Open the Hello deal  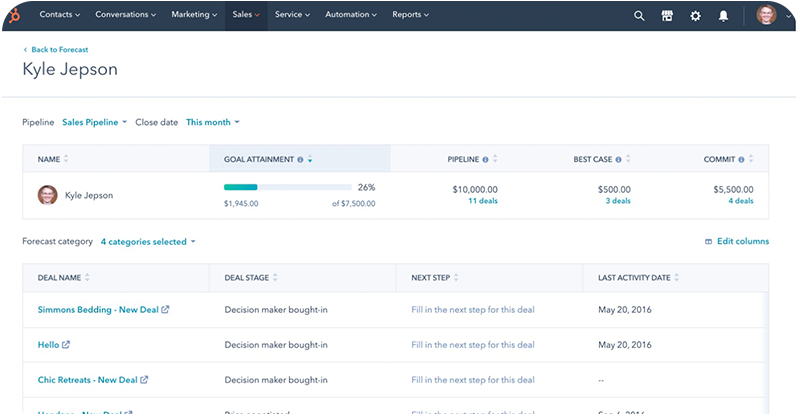tap(48, 345)
